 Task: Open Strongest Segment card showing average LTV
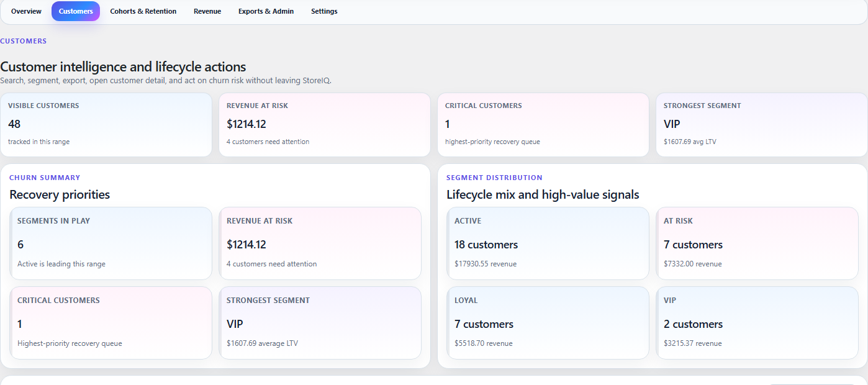tap(320, 323)
